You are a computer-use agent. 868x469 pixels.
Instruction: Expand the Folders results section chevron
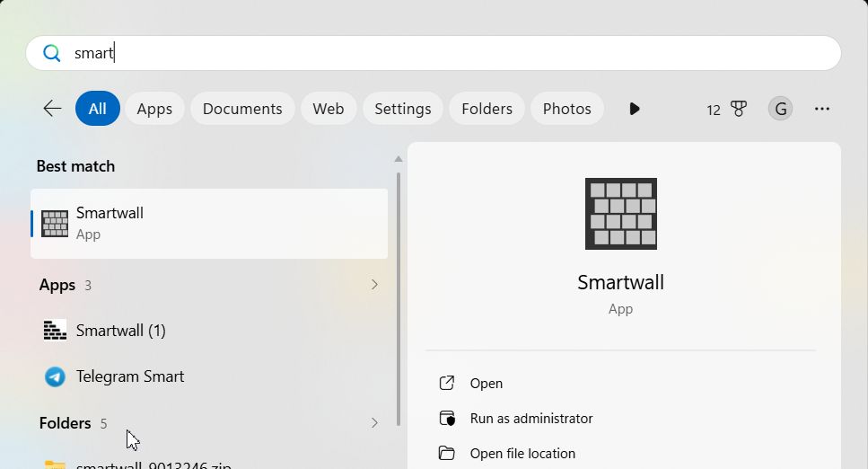(375, 423)
